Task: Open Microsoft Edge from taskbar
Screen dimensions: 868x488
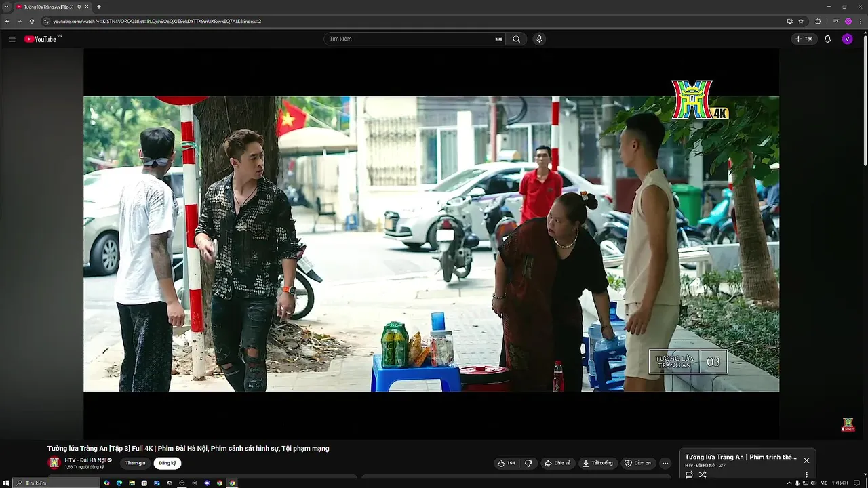Action: [x=119, y=483]
